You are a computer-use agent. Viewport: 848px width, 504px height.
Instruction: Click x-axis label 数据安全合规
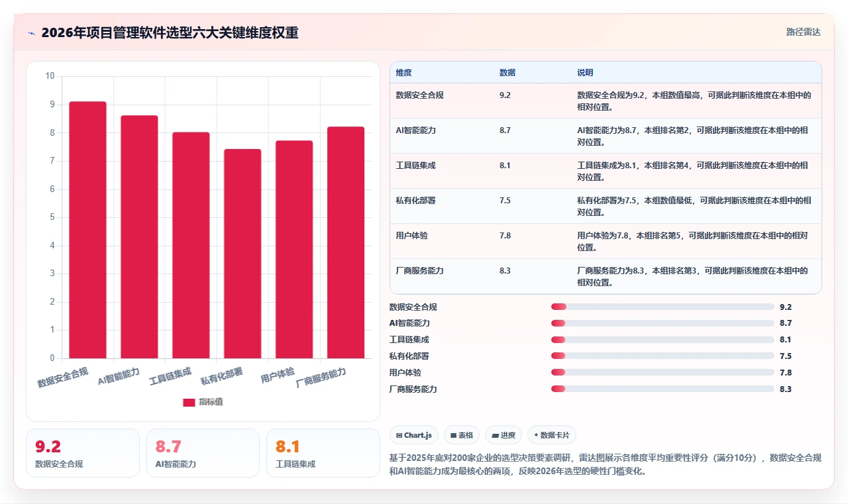(63, 376)
